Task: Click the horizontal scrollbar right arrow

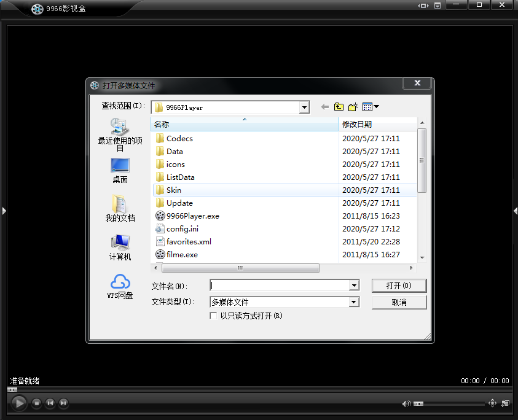Action: [x=411, y=268]
